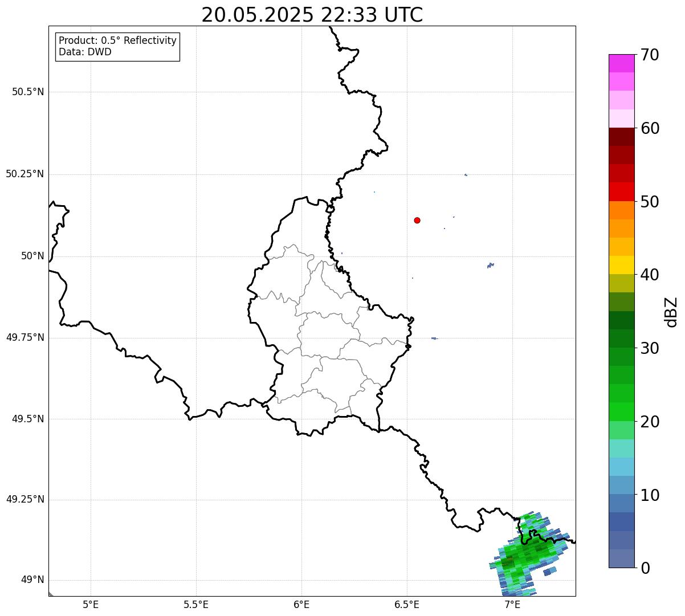Click the 49°N latitude label

point(32,580)
